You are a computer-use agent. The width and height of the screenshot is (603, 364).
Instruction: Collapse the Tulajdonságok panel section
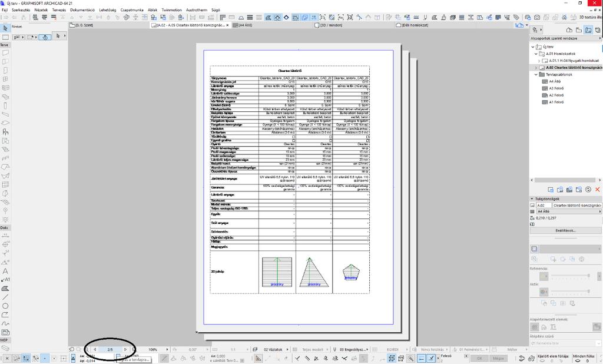(532, 199)
